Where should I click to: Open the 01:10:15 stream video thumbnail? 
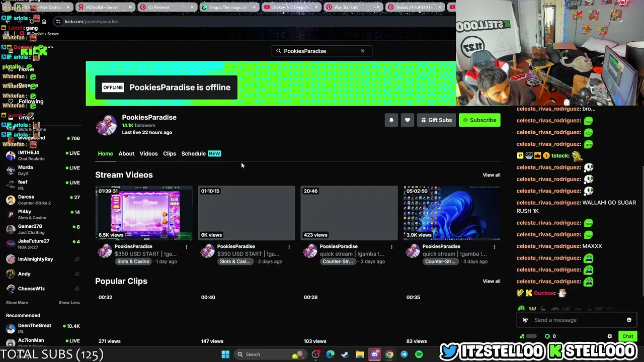click(247, 213)
